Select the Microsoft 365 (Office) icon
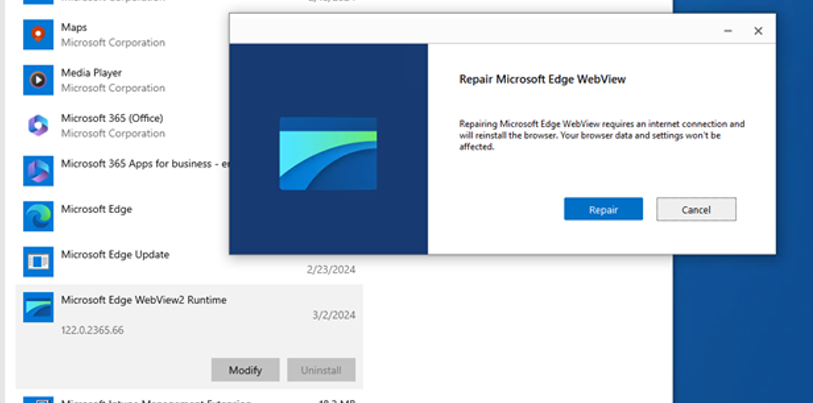The width and height of the screenshot is (813, 403). (38, 126)
